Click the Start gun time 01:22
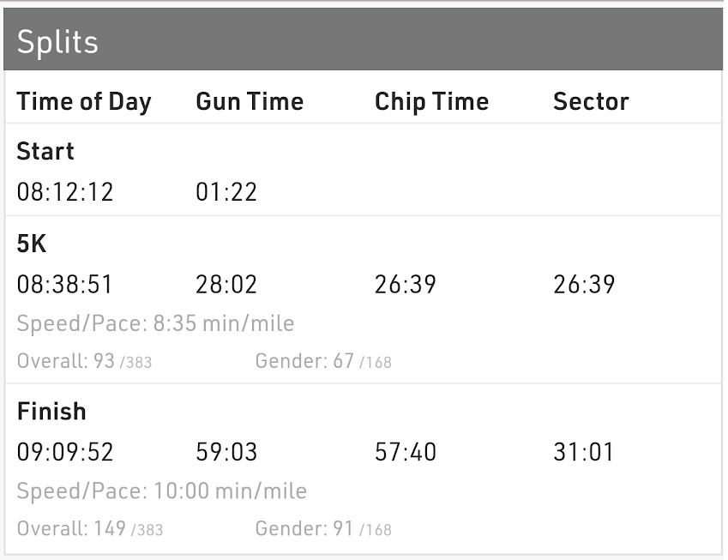 (x=226, y=192)
